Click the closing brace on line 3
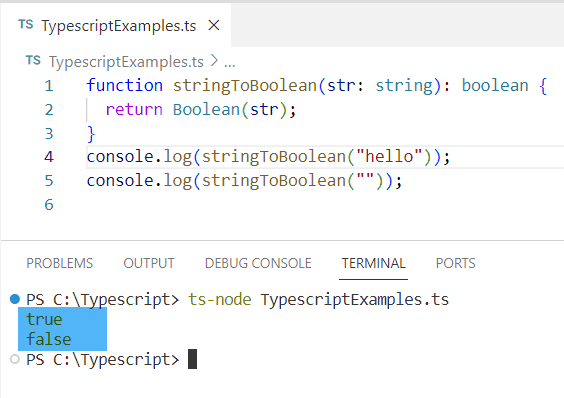This screenshot has height=398, width=564. 91,134
